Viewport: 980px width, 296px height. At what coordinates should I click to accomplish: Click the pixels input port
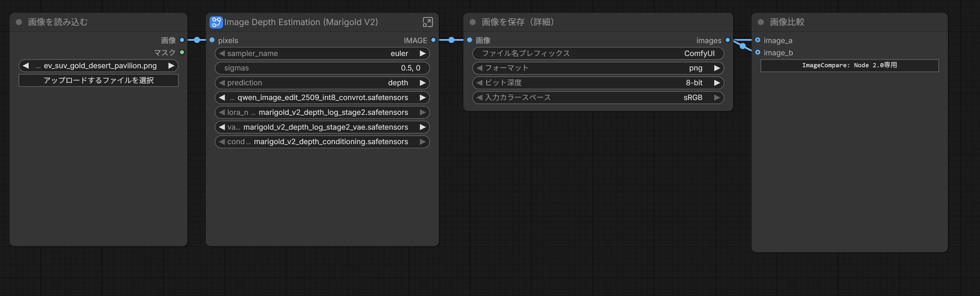(212, 40)
